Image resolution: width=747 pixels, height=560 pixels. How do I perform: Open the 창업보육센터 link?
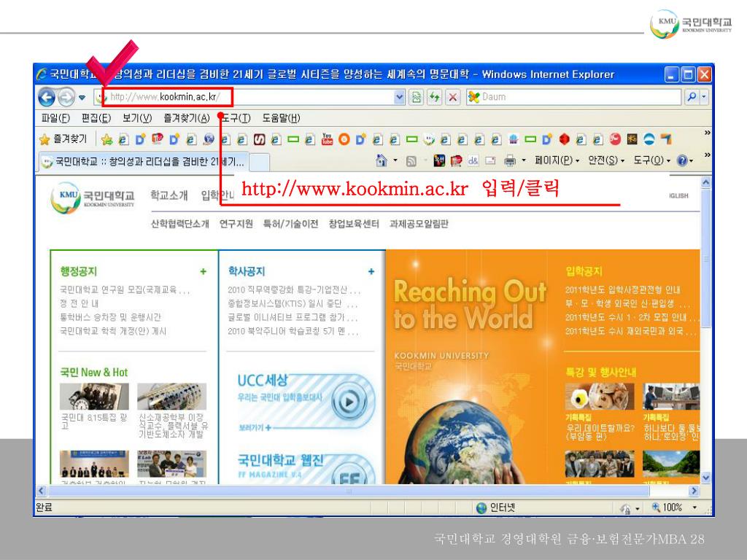354,224
